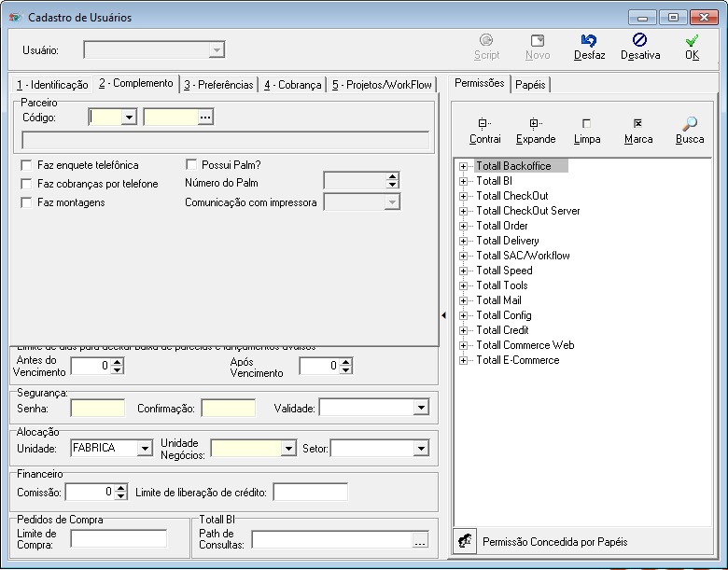Click the application icon in title bar
The width and height of the screenshot is (728, 570).
click(x=15, y=18)
